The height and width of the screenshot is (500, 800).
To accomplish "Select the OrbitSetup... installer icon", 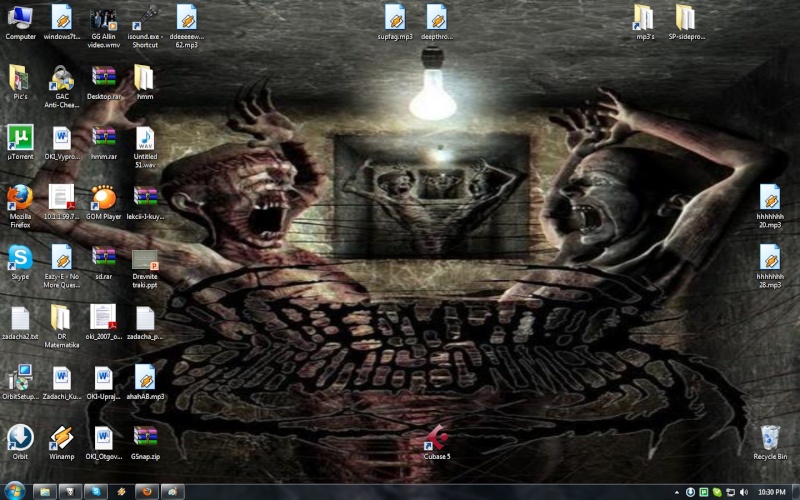I will [20, 383].
